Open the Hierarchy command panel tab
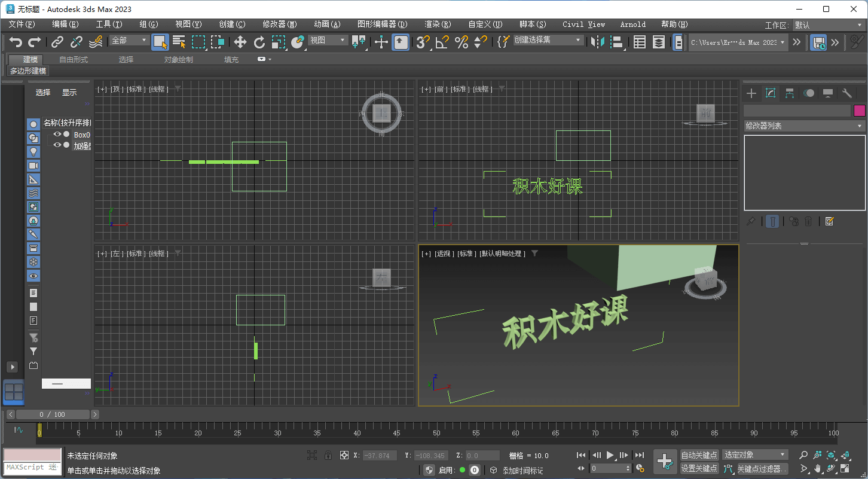 point(790,93)
